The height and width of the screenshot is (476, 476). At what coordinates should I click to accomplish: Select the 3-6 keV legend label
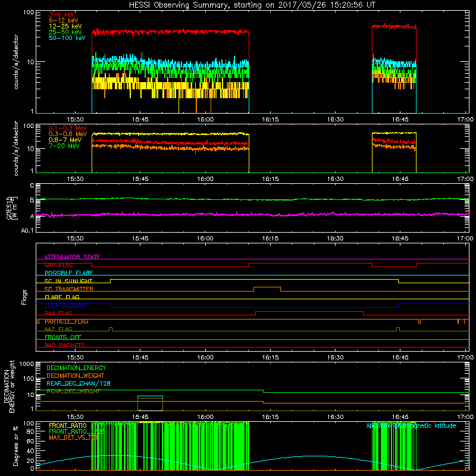[62, 14]
